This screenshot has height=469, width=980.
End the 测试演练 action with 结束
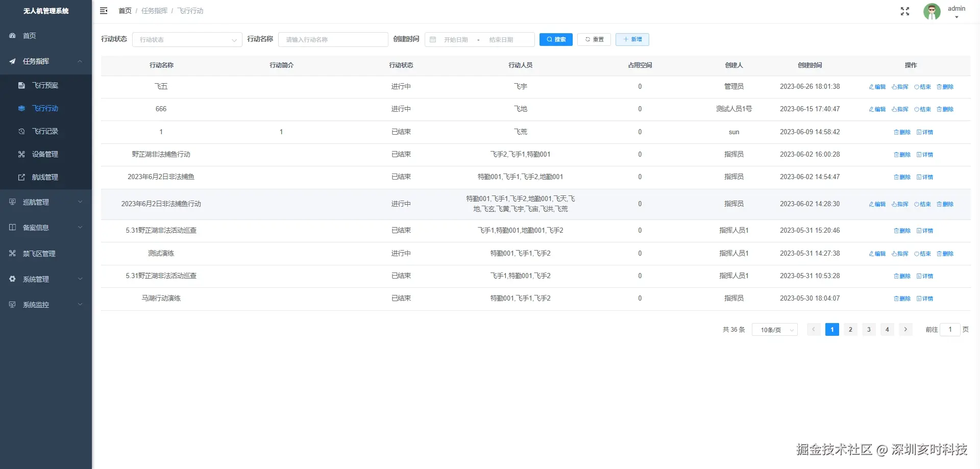pyautogui.click(x=922, y=254)
